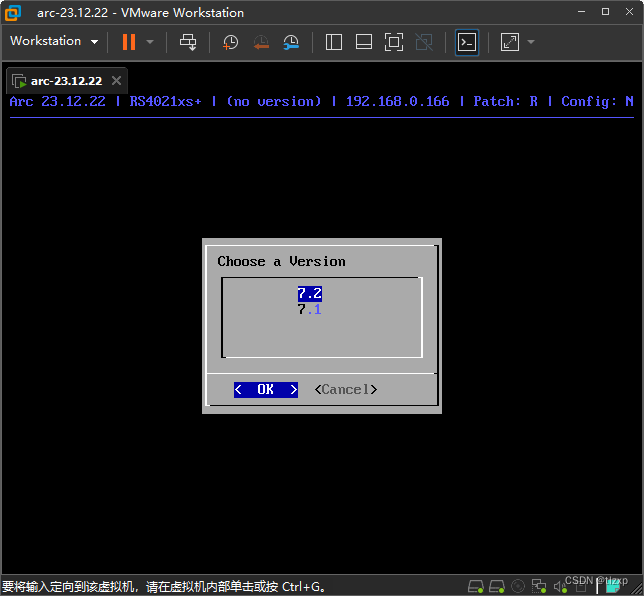The height and width of the screenshot is (596, 644).
Task: Revert VM to previous snapshot
Action: click(261, 42)
